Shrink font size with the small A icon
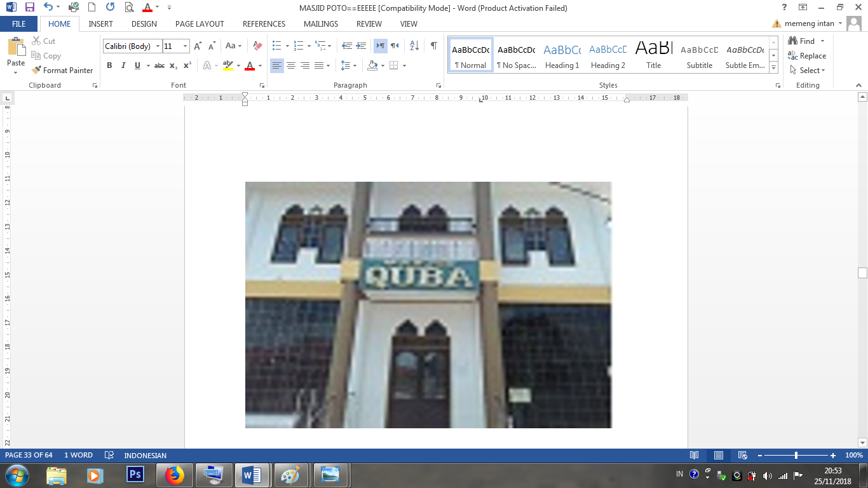 tap(212, 46)
